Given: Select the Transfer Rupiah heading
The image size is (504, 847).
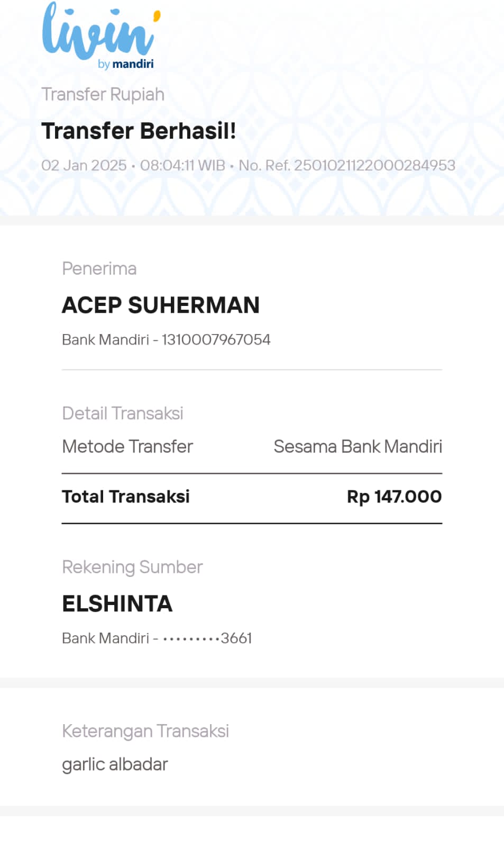Looking at the screenshot, I should tap(103, 94).
